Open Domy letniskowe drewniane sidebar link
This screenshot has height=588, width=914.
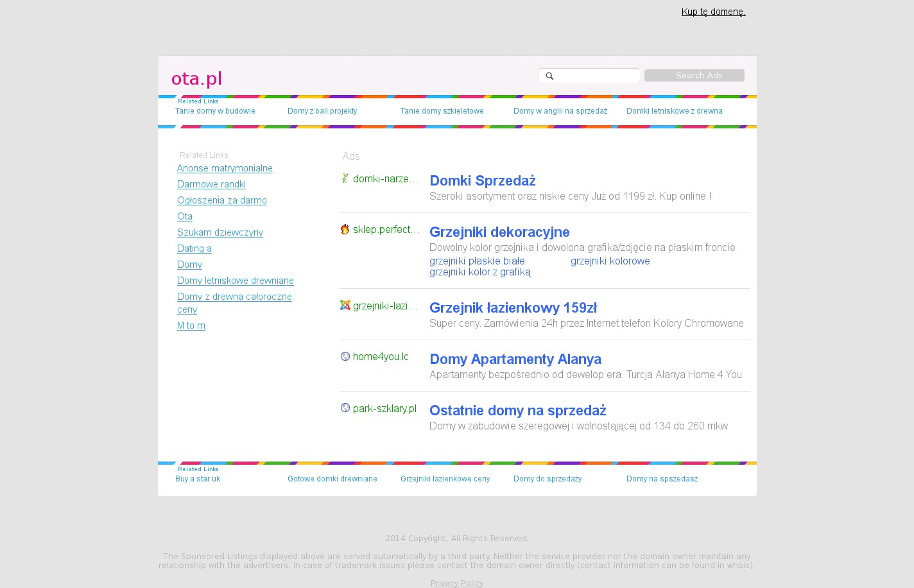coord(235,281)
